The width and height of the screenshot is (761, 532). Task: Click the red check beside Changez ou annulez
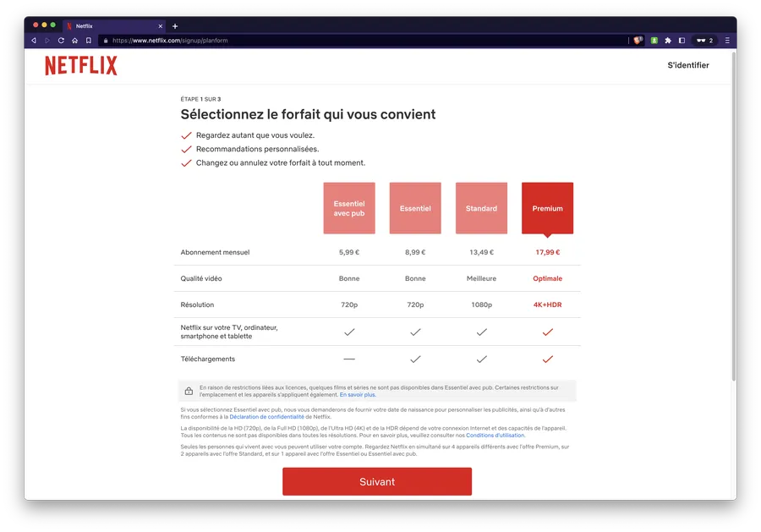click(186, 163)
